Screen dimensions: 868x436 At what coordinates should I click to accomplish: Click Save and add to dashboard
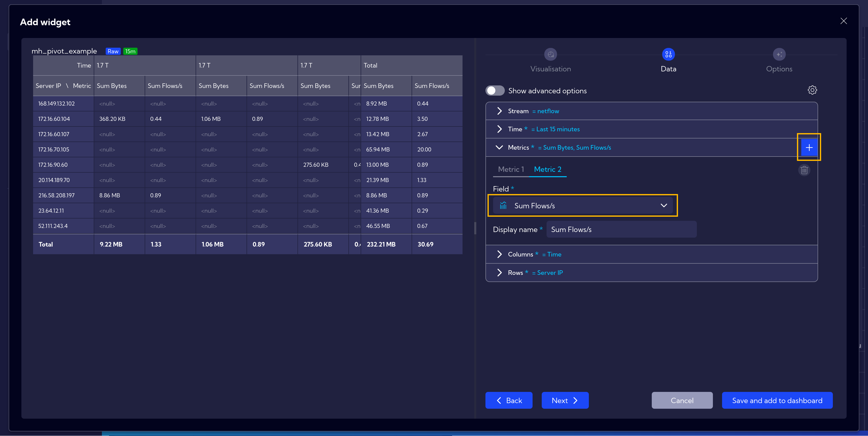(x=777, y=400)
